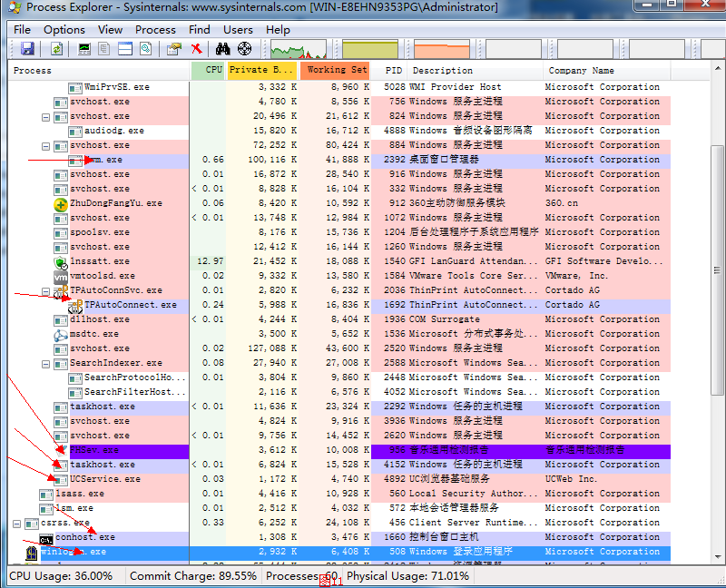The height and width of the screenshot is (588, 726).
Task: Select the lsm.exe process row
Action: [338, 508]
